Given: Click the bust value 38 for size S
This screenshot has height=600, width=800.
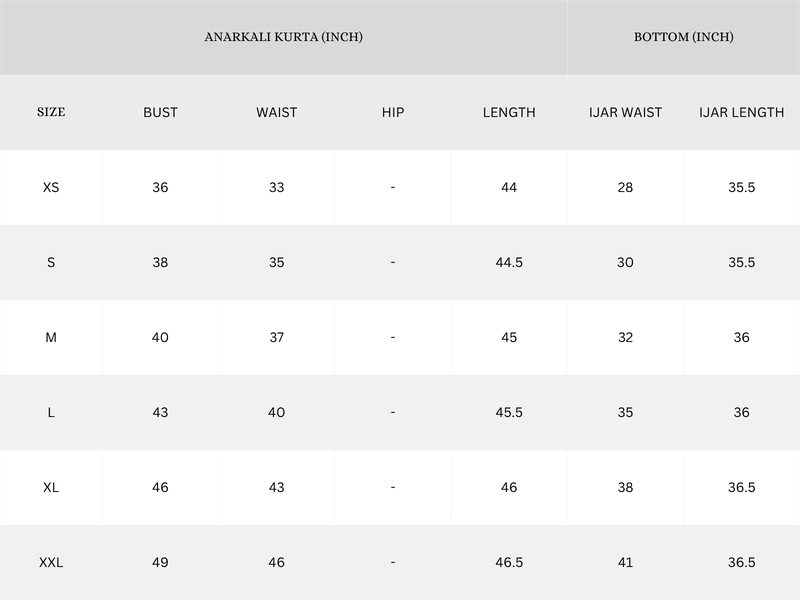Looking at the screenshot, I should [x=160, y=262].
